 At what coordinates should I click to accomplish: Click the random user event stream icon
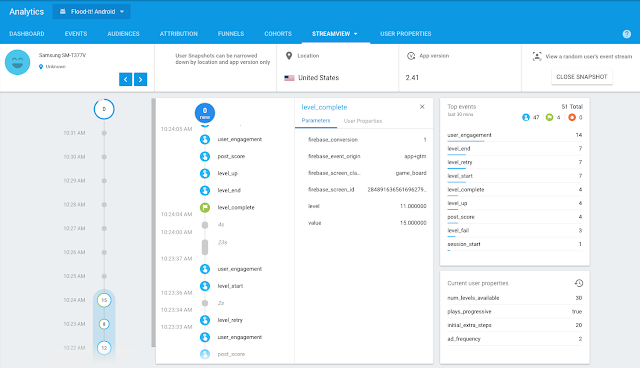click(537, 56)
